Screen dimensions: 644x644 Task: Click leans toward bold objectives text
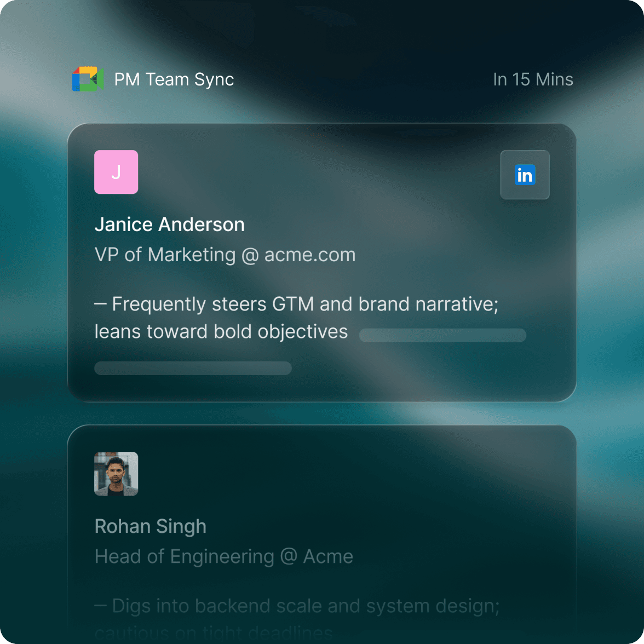[x=221, y=332]
